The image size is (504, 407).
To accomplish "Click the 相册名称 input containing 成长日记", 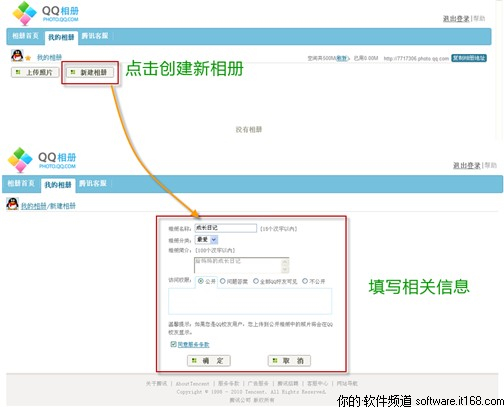I will (x=226, y=228).
